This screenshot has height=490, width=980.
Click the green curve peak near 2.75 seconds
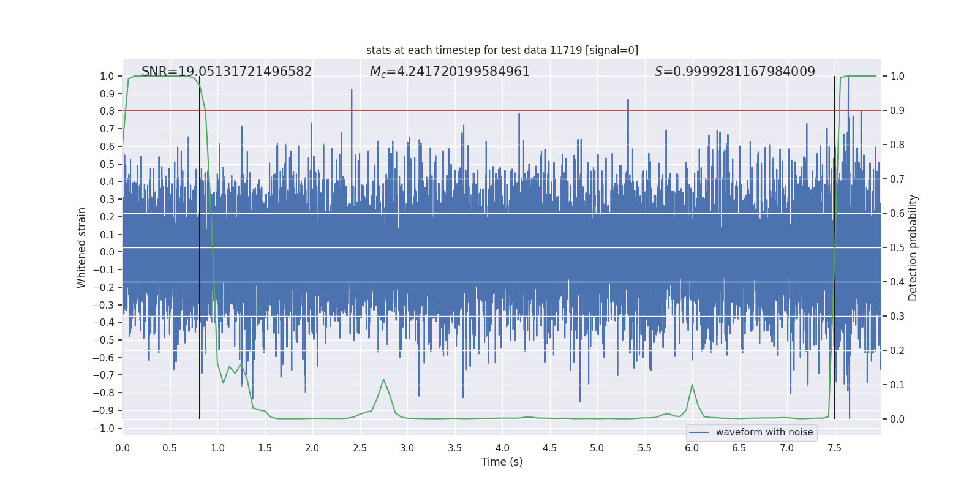coord(383,380)
